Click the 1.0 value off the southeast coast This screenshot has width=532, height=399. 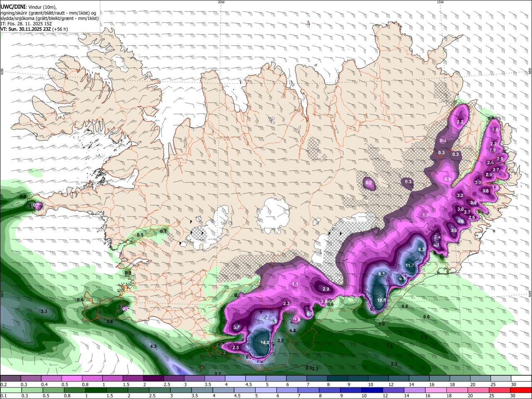[382, 324]
